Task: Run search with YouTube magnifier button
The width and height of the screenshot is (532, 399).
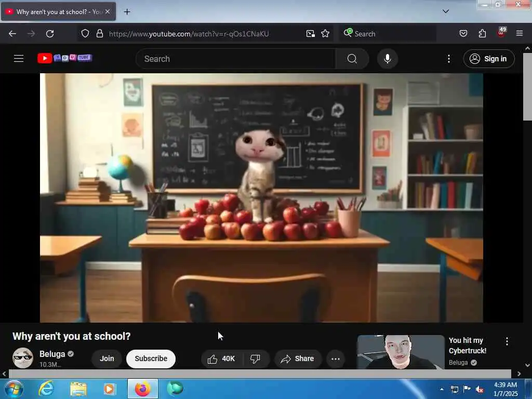Action: [352, 59]
